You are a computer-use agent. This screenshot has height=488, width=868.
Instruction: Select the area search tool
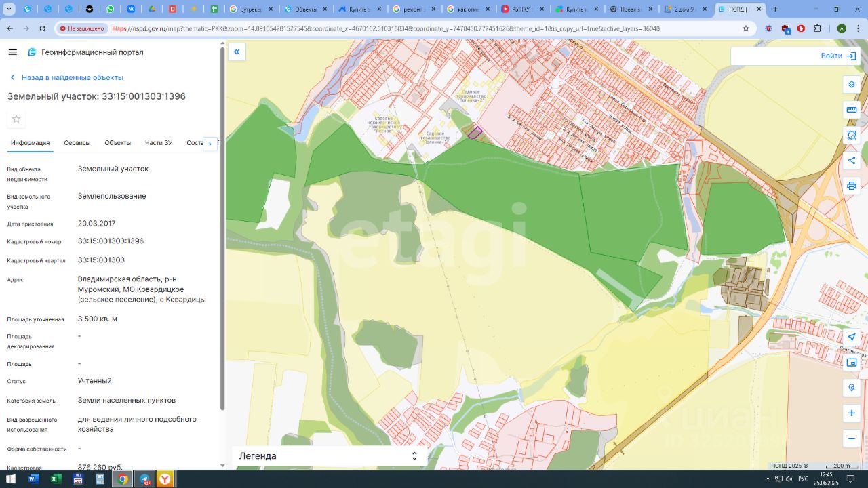(852, 136)
